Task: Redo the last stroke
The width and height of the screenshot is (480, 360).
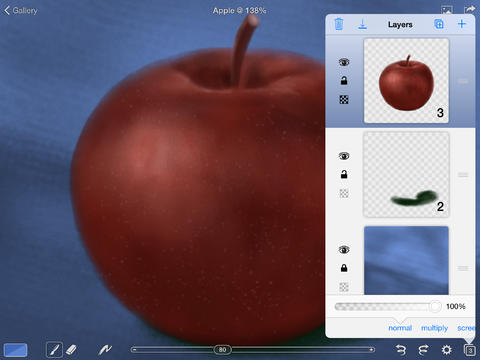Action: (423, 350)
